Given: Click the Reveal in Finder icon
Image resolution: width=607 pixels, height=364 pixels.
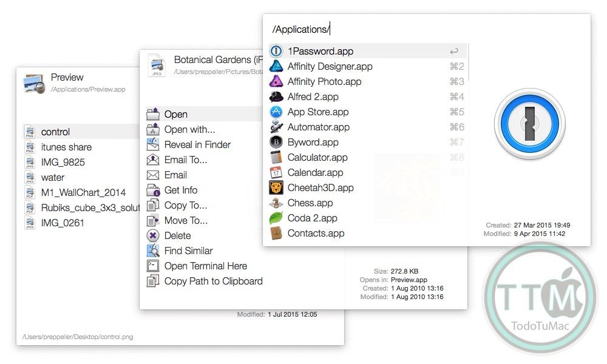Looking at the screenshot, I should coord(153,144).
